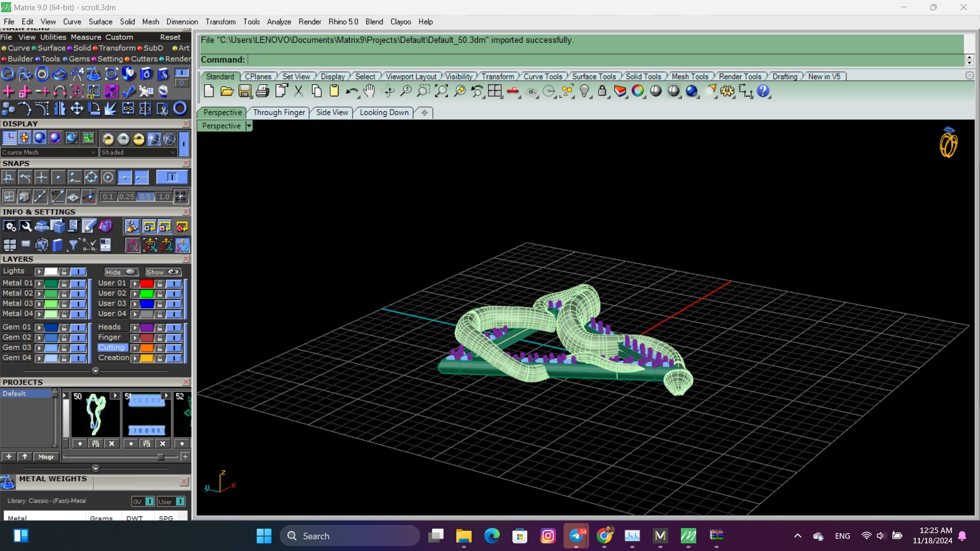This screenshot has width=980, height=551.
Task: Click the New file icon in Standard toolbar
Action: [x=209, y=91]
